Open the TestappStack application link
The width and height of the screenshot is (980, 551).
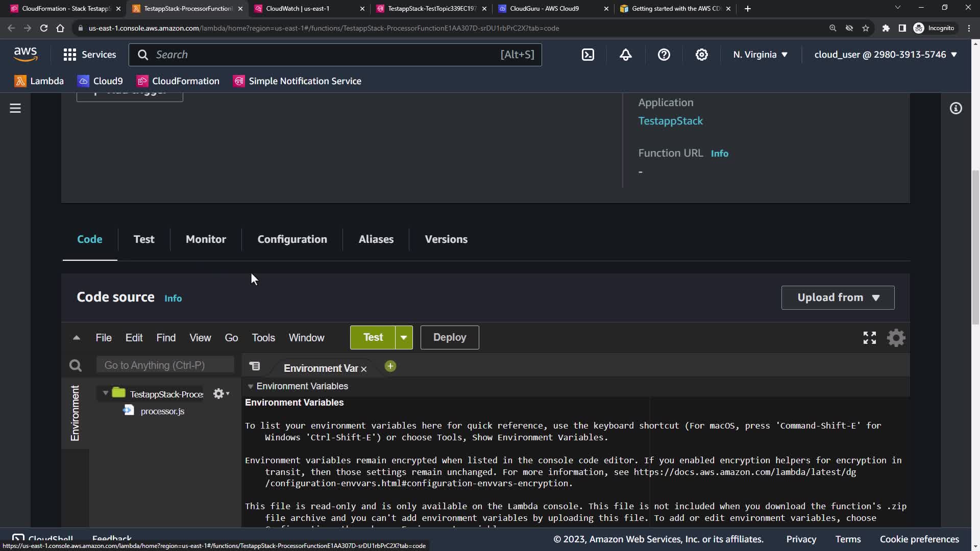tap(670, 121)
